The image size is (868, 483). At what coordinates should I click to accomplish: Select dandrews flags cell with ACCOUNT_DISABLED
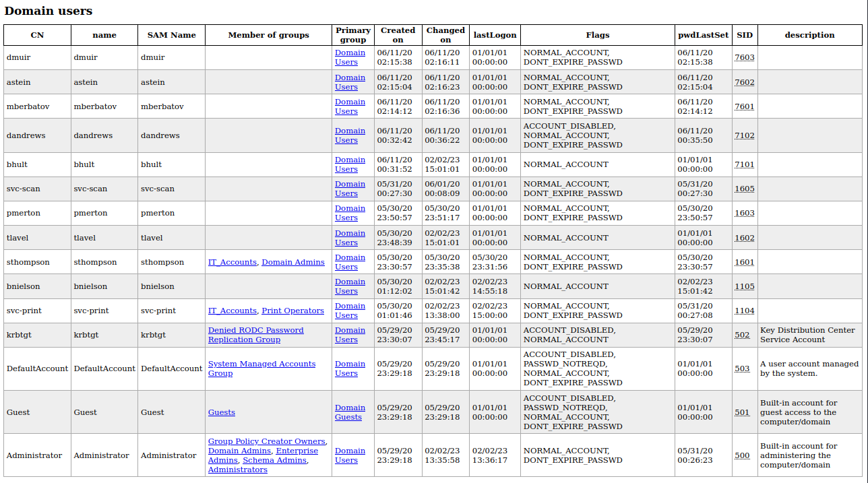coord(598,135)
